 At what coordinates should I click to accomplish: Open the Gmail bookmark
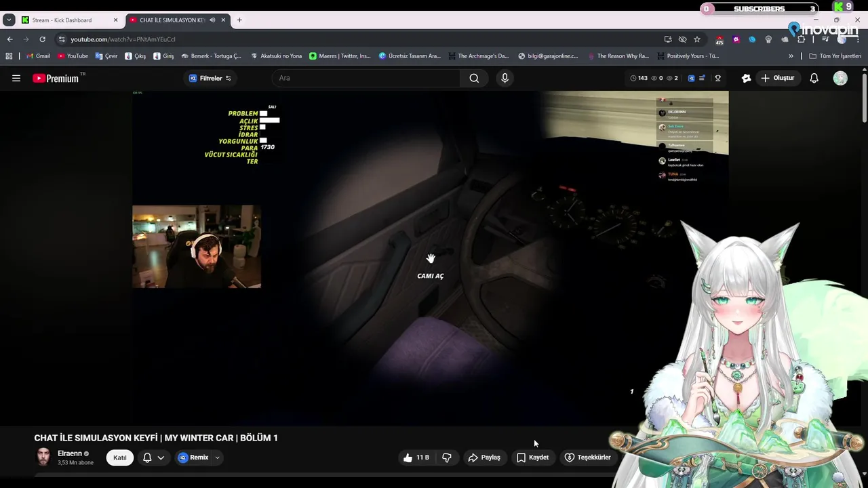[38, 56]
